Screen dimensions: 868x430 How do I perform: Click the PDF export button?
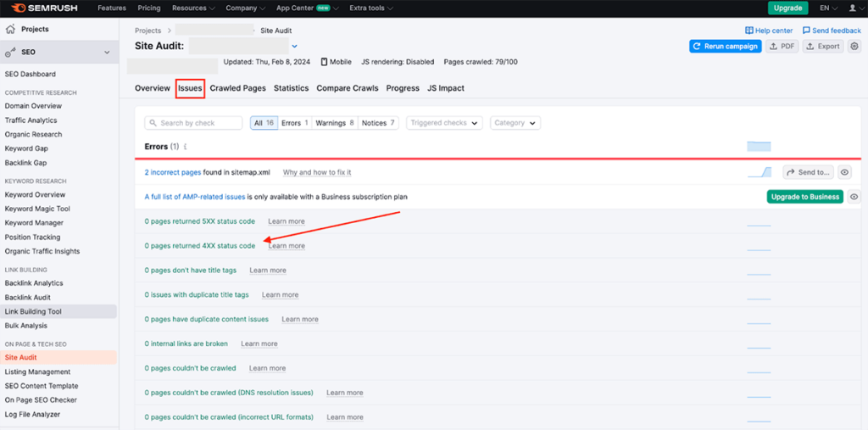(x=782, y=46)
